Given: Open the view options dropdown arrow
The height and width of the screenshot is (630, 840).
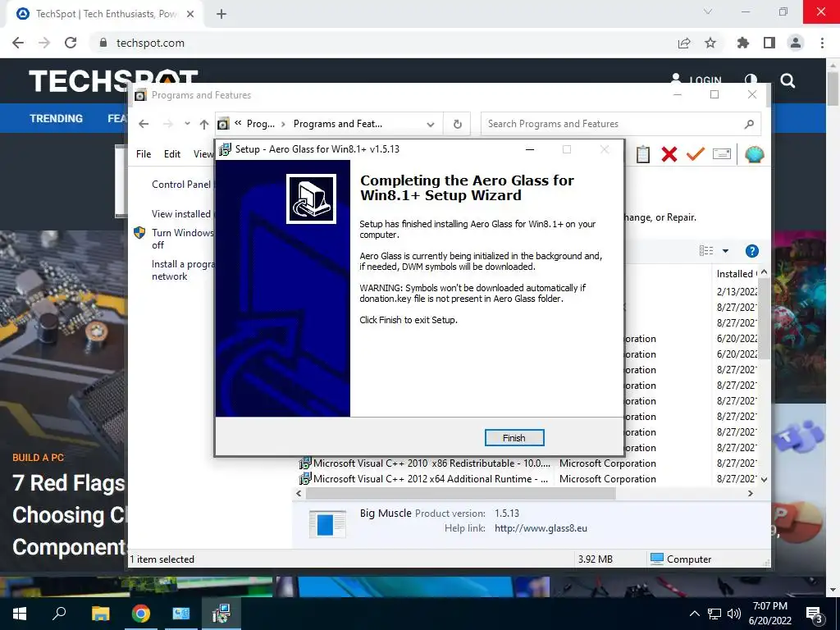Looking at the screenshot, I should click(x=725, y=251).
